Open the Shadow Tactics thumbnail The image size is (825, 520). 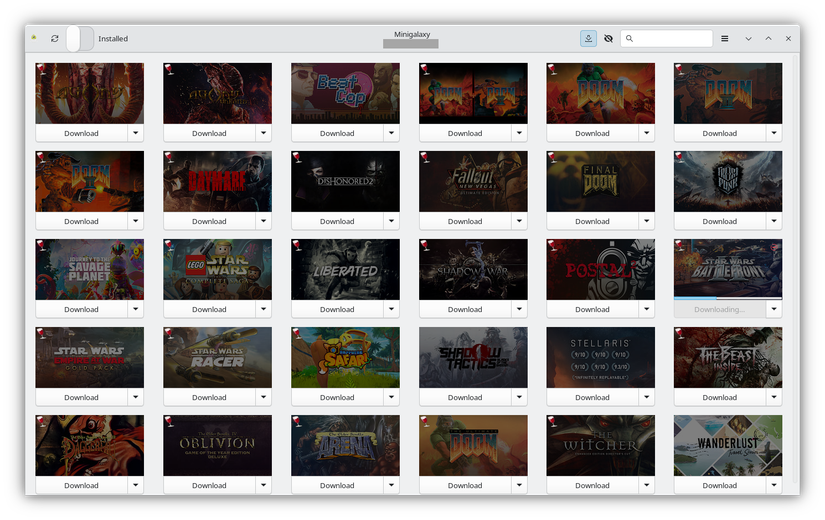(473, 357)
